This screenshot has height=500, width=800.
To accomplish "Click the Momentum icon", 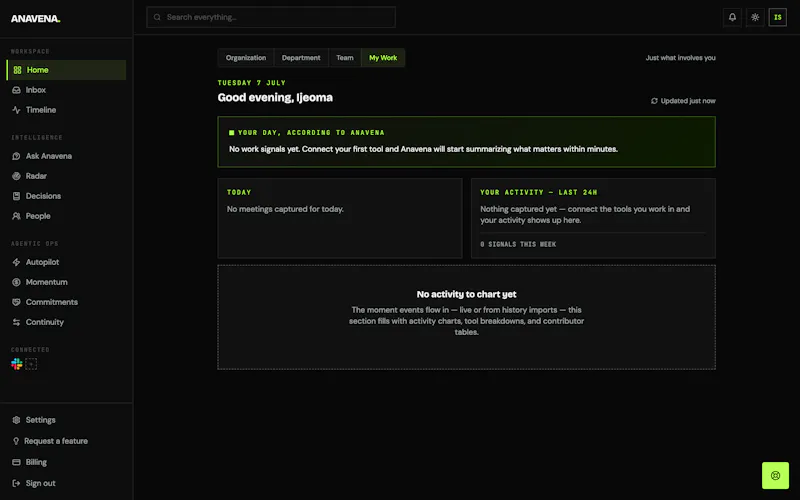I will pyautogui.click(x=16, y=282).
